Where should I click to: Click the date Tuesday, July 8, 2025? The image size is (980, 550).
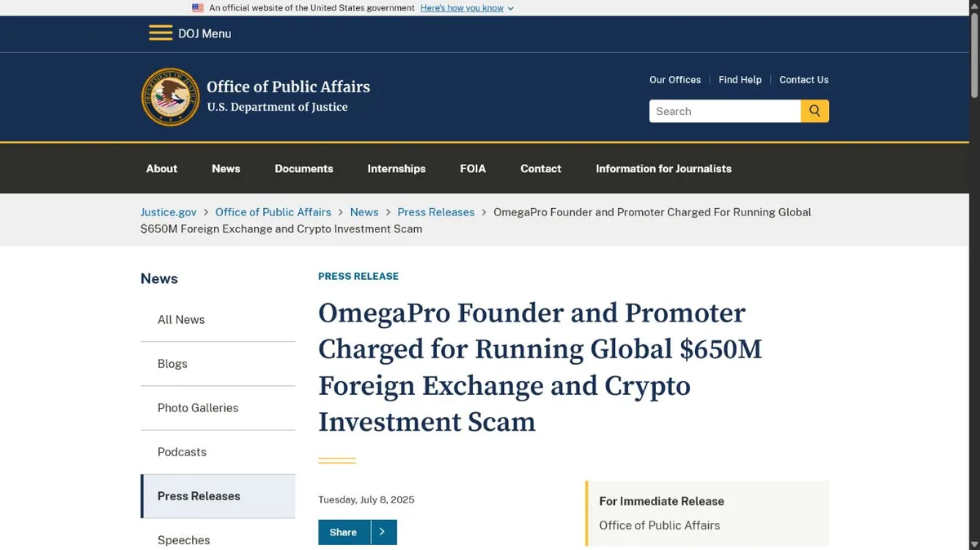[367, 499]
